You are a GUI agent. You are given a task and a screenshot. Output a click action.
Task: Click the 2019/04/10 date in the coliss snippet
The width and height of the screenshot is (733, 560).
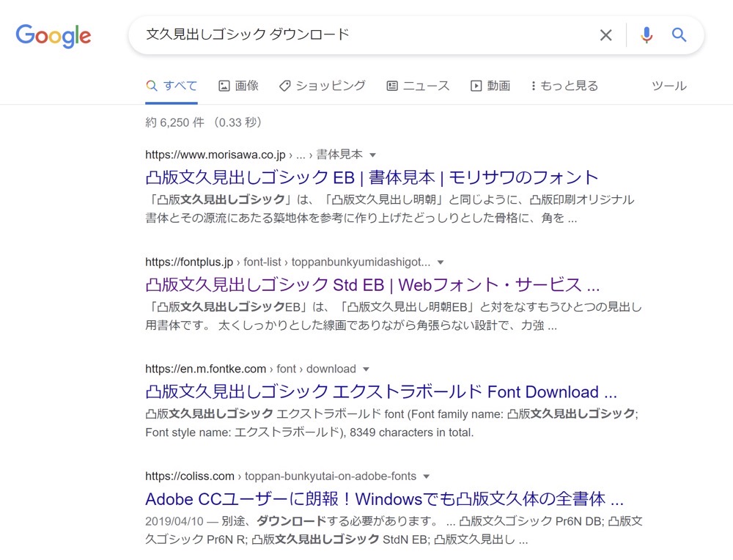[x=174, y=521]
